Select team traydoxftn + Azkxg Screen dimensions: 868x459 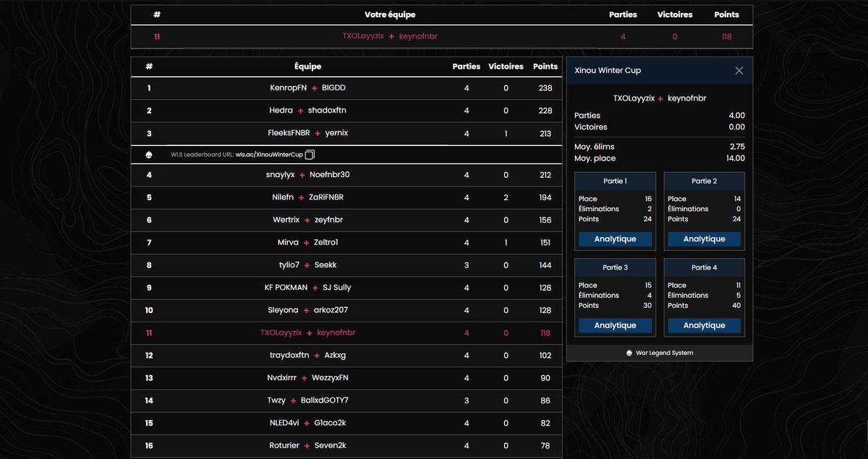346,356
